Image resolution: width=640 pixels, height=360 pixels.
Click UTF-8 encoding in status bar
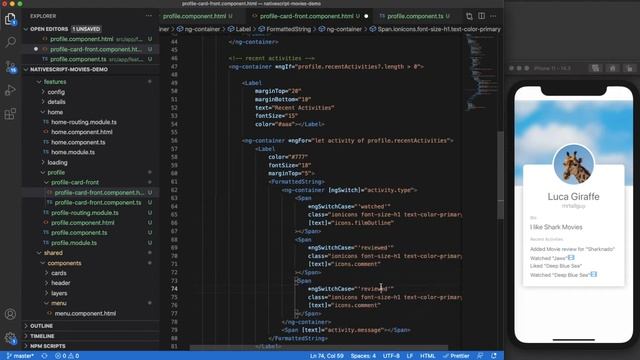click(x=391, y=356)
